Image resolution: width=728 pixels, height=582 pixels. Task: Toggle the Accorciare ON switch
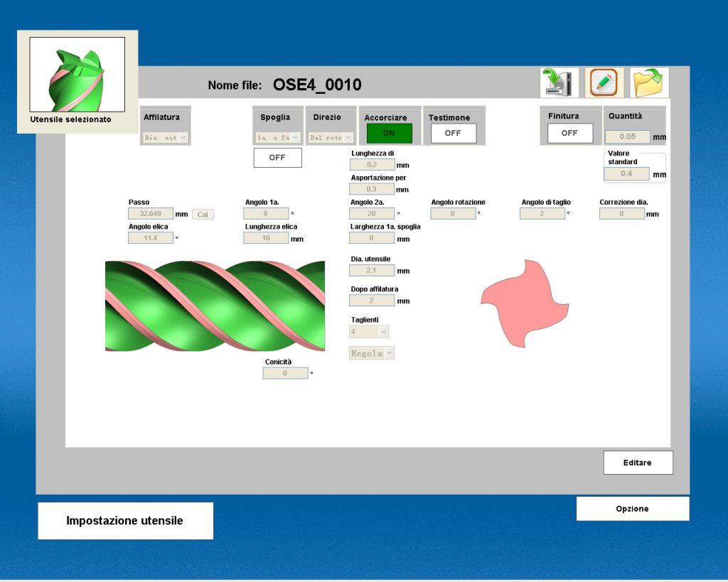tap(389, 133)
